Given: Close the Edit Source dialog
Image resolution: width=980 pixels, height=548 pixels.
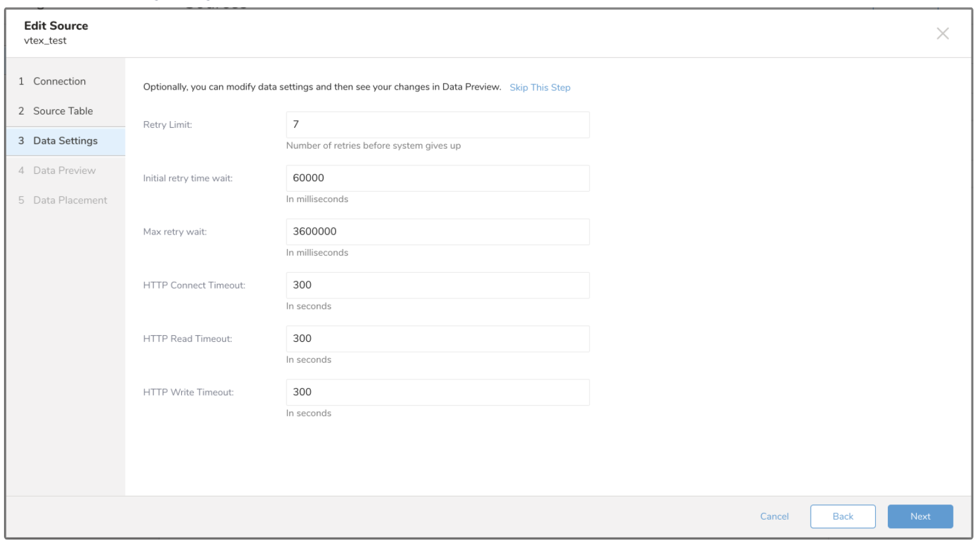Looking at the screenshot, I should coord(942,34).
